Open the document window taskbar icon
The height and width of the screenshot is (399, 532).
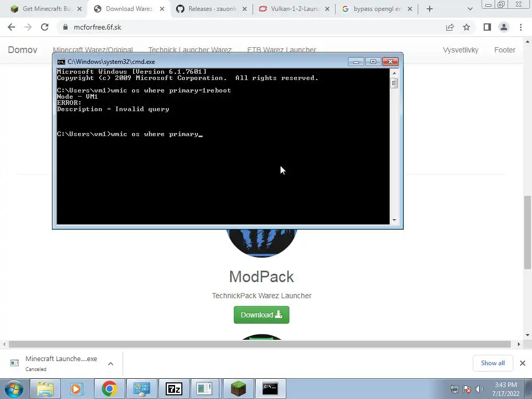point(204,389)
